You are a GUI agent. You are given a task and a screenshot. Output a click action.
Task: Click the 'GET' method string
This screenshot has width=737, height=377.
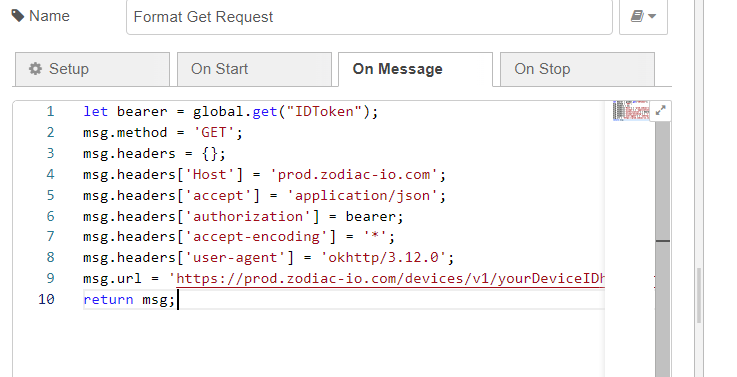click(x=214, y=133)
